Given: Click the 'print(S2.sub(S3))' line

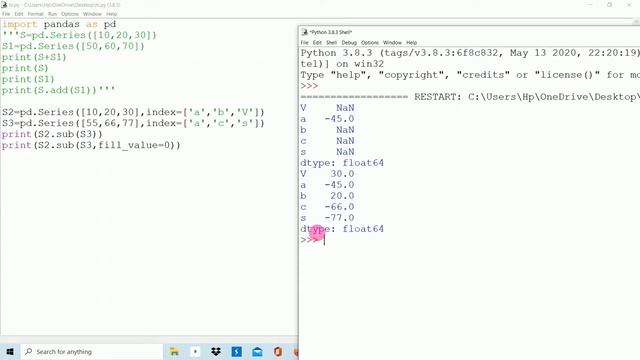Looking at the screenshot, I should tap(52, 134).
